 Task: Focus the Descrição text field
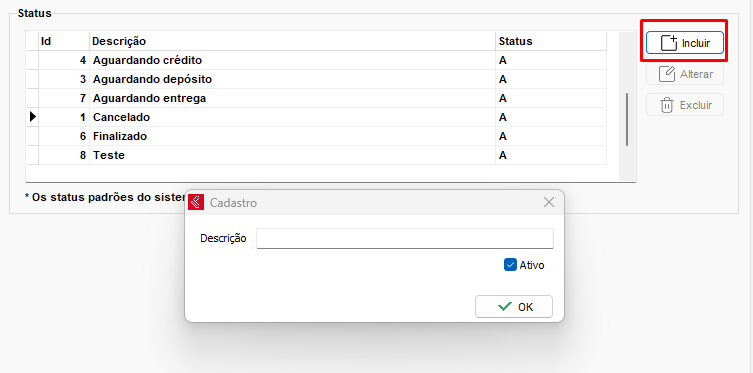(x=405, y=238)
